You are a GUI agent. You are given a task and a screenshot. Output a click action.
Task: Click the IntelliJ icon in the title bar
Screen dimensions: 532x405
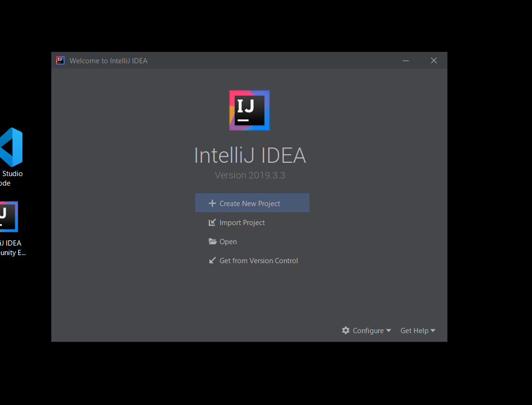(x=60, y=60)
